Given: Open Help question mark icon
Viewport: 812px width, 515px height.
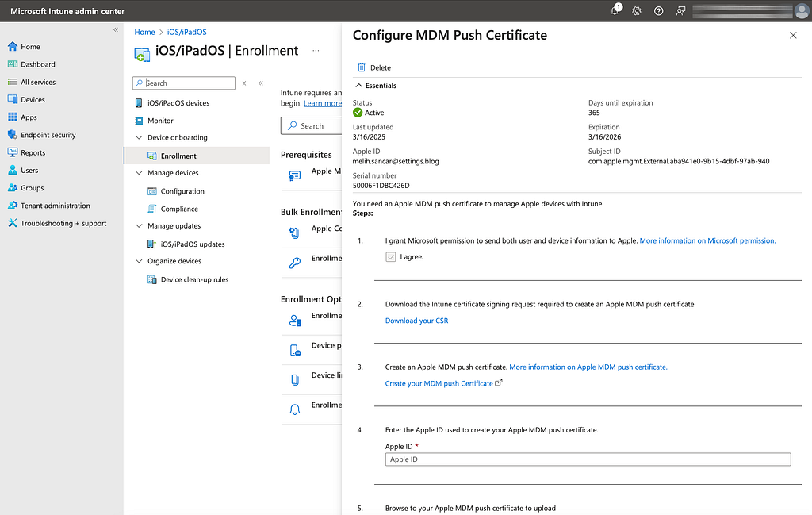Looking at the screenshot, I should click(x=658, y=11).
